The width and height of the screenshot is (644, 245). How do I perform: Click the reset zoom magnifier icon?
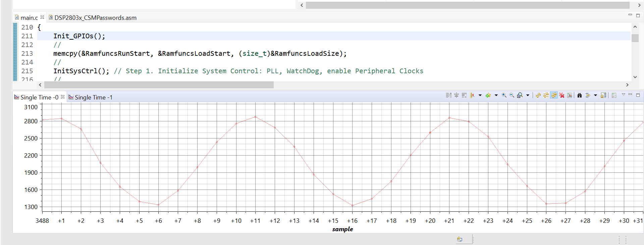pyautogui.click(x=520, y=95)
